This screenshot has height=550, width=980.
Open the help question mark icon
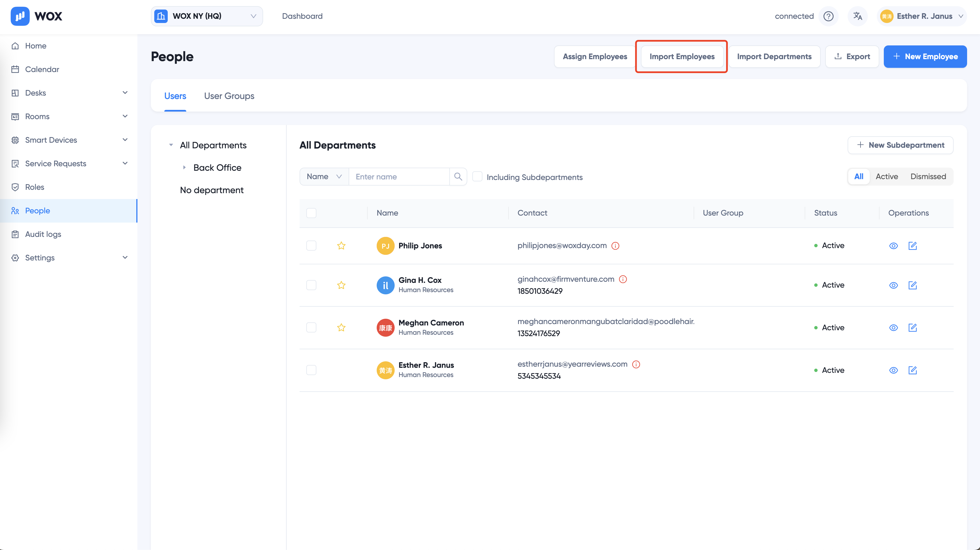(828, 16)
